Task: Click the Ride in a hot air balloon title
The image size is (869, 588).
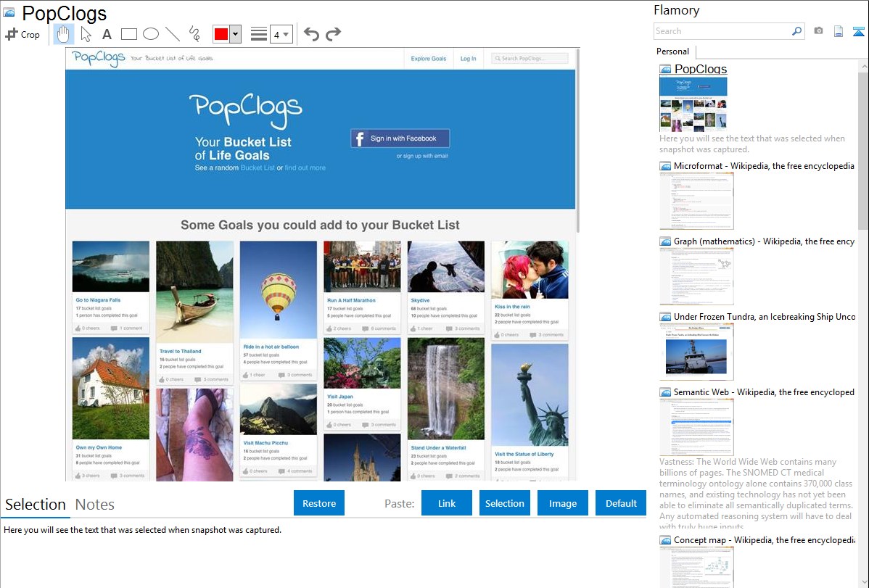Action: pyautogui.click(x=271, y=347)
